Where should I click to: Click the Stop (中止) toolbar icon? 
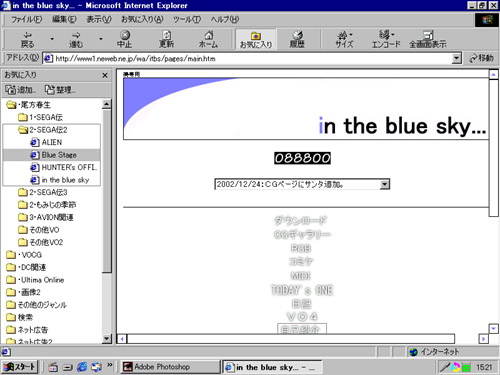click(125, 39)
